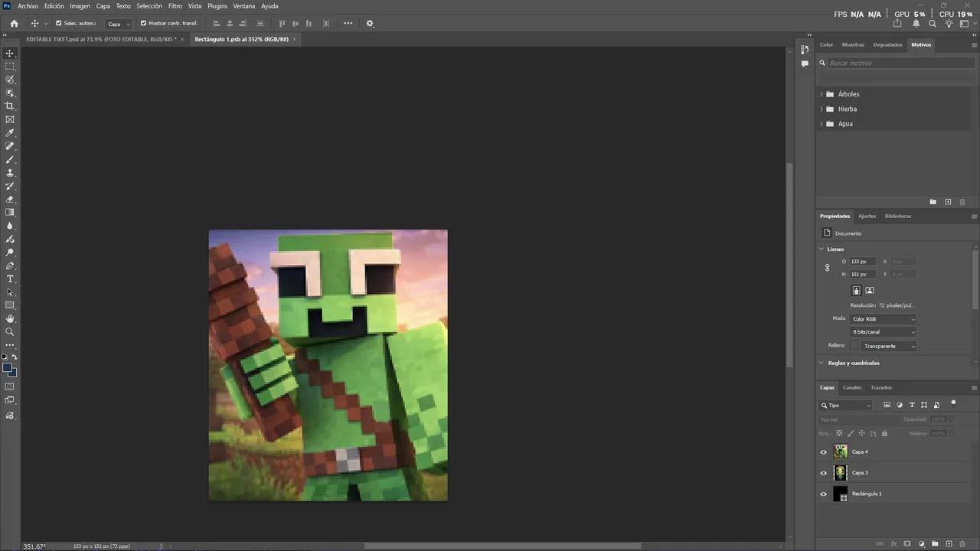
Task: Select the Zoom tool in the toolbox
Action: (10, 332)
